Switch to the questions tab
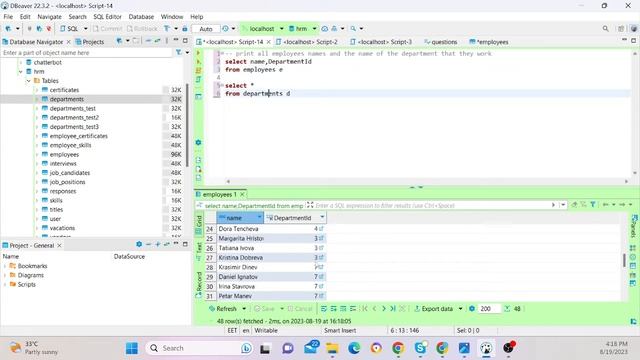The height and width of the screenshot is (360, 640). click(x=441, y=42)
